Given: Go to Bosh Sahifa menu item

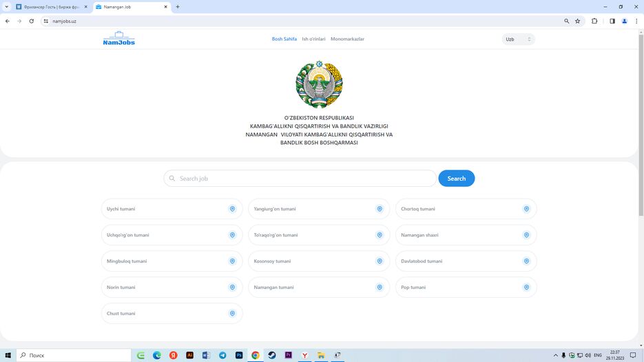Looking at the screenshot, I should coord(284,39).
